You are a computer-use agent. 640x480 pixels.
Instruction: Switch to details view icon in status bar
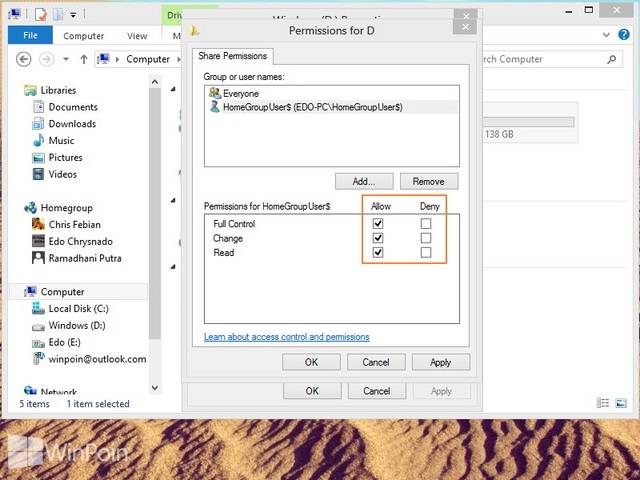(x=602, y=403)
